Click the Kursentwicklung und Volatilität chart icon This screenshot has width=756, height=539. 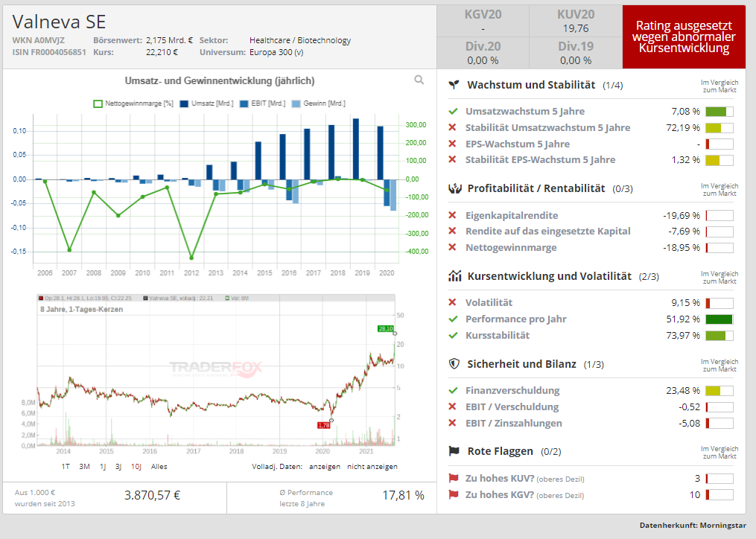pos(454,276)
